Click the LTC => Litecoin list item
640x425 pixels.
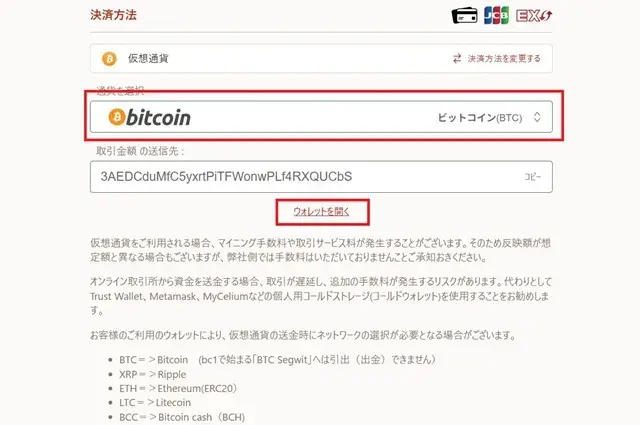pyautogui.click(x=155, y=403)
